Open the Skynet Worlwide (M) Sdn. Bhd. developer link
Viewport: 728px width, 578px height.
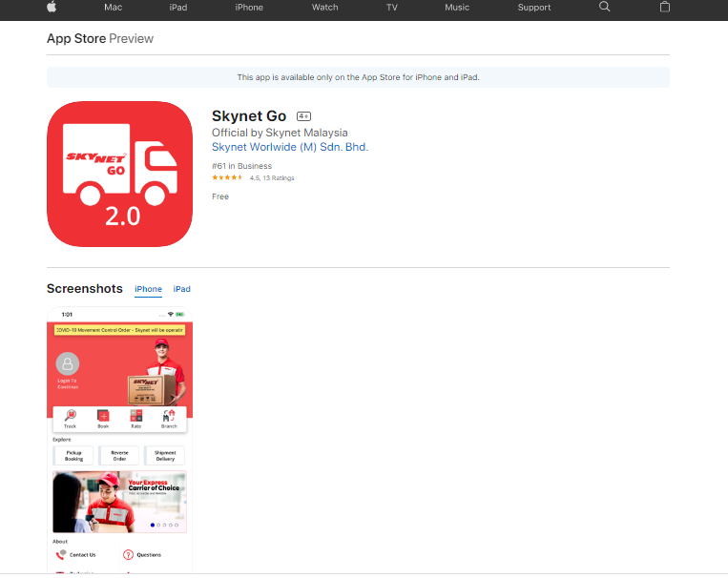[290, 147]
